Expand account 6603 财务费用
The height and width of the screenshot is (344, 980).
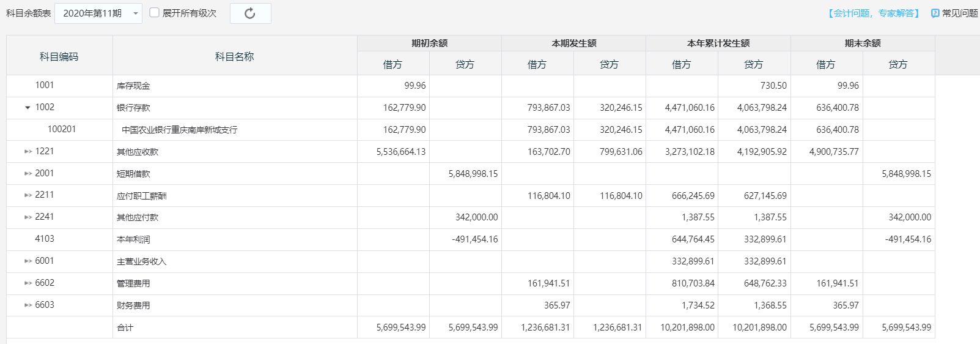point(28,305)
